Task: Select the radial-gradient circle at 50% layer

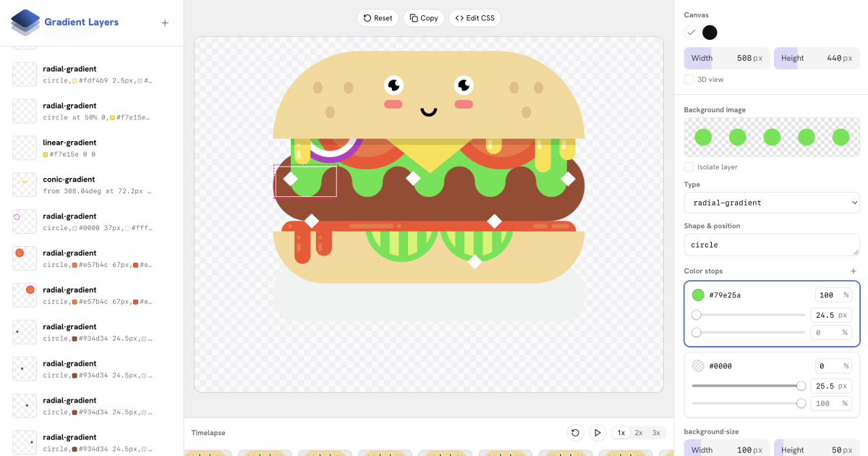Action: pyautogui.click(x=92, y=111)
